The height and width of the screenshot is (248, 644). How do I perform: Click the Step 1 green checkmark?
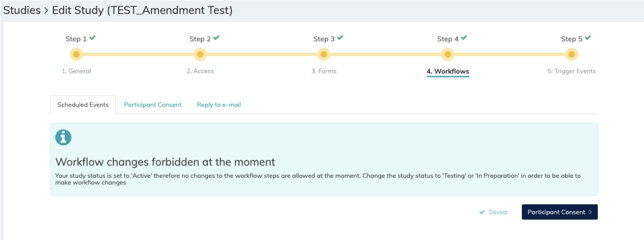93,38
